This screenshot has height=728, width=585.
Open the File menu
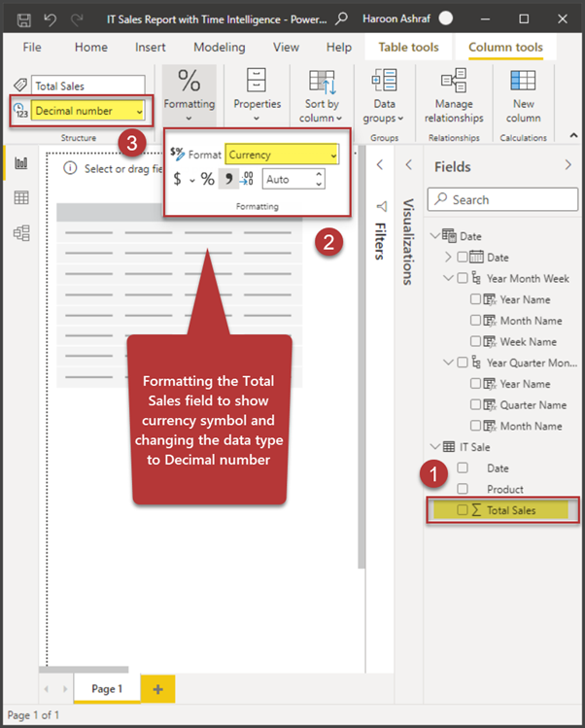[x=31, y=47]
